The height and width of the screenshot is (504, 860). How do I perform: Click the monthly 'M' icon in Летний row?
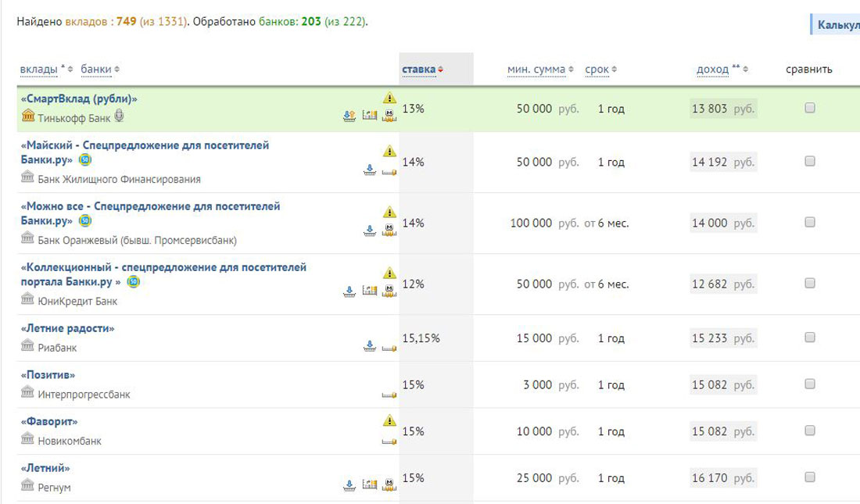(x=389, y=484)
